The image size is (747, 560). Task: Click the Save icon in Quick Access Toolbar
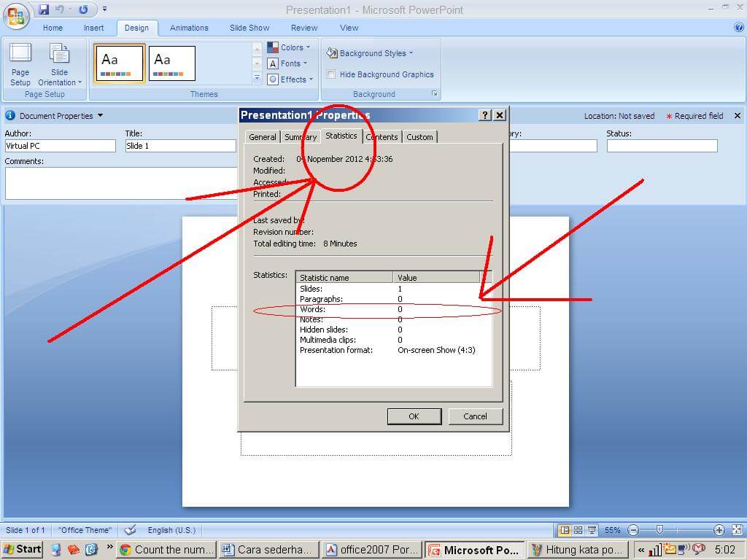click(44, 9)
